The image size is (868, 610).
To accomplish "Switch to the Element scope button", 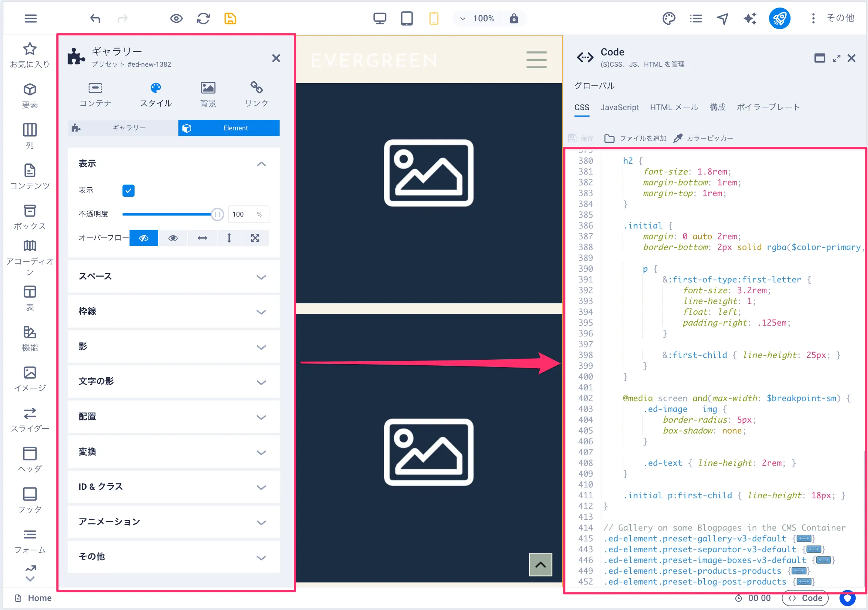I will point(229,128).
